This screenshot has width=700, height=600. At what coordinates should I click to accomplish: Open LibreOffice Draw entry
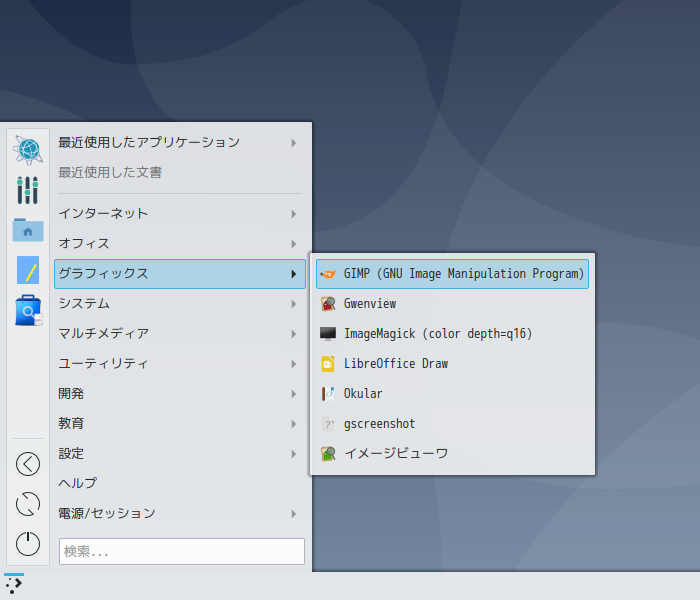coord(452,364)
